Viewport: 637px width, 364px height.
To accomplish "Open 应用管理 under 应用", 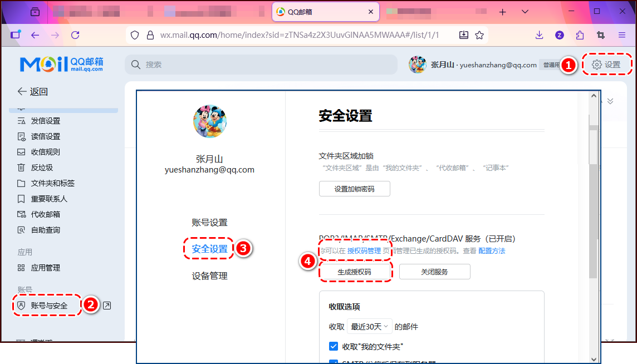I will (x=45, y=267).
